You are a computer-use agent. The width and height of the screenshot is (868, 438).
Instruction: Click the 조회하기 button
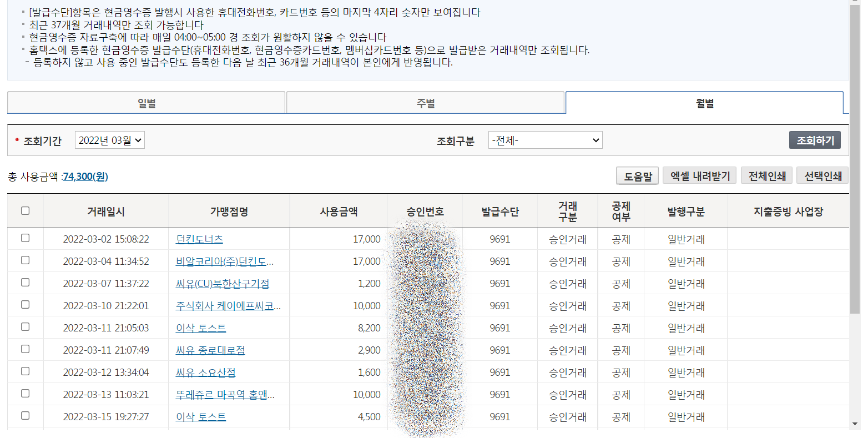(815, 140)
